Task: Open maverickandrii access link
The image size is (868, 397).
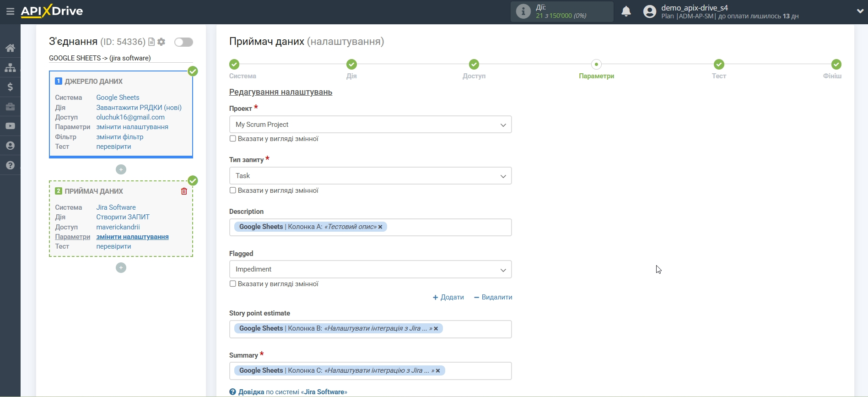Action: click(118, 227)
